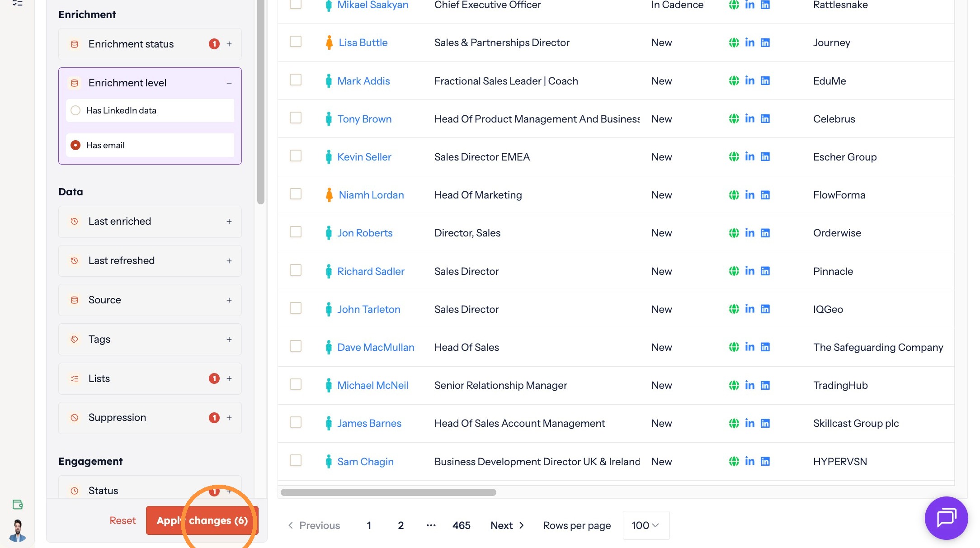Go to page 465
Image resolution: width=980 pixels, height=548 pixels.
click(x=462, y=525)
